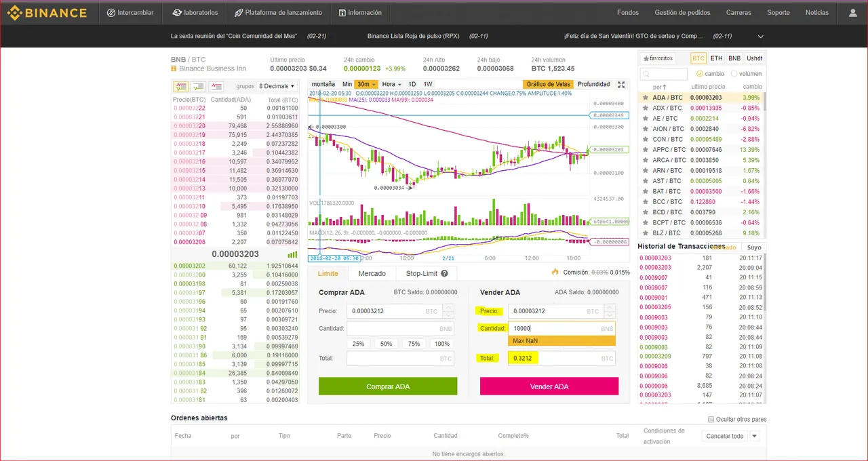868x461 pixels.
Task: Open the Intercambiar menu
Action: point(130,12)
